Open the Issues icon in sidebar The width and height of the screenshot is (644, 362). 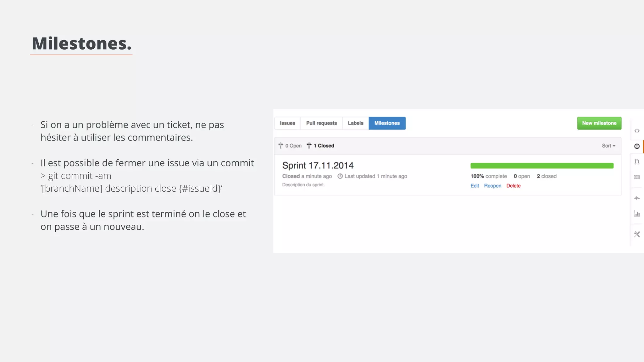click(x=637, y=146)
